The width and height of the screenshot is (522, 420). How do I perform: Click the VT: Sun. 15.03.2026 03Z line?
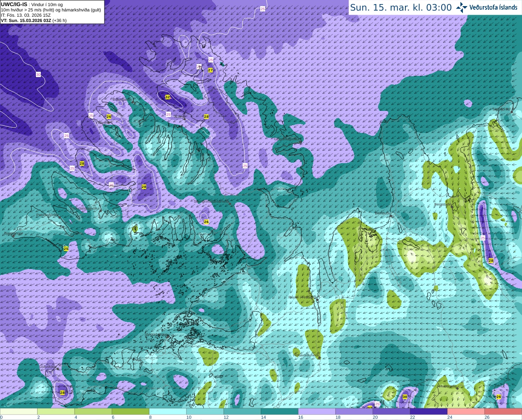pos(33,20)
